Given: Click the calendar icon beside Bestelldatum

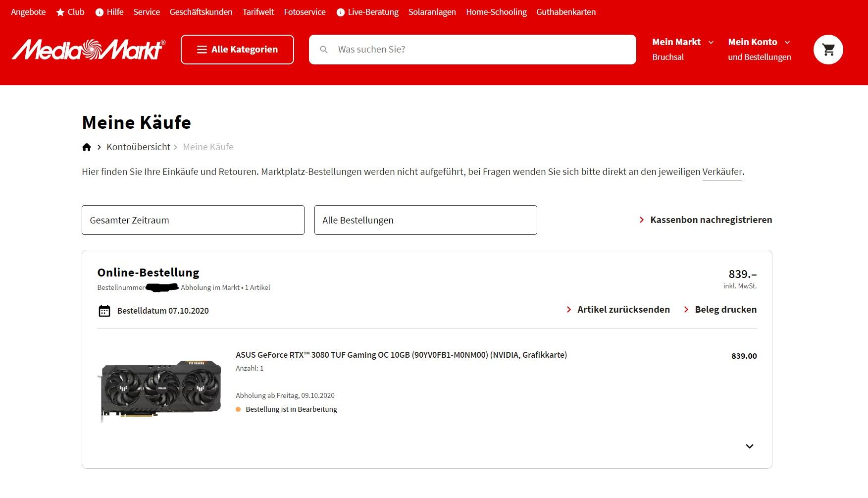Looking at the screenshot, I should [104, 311].
